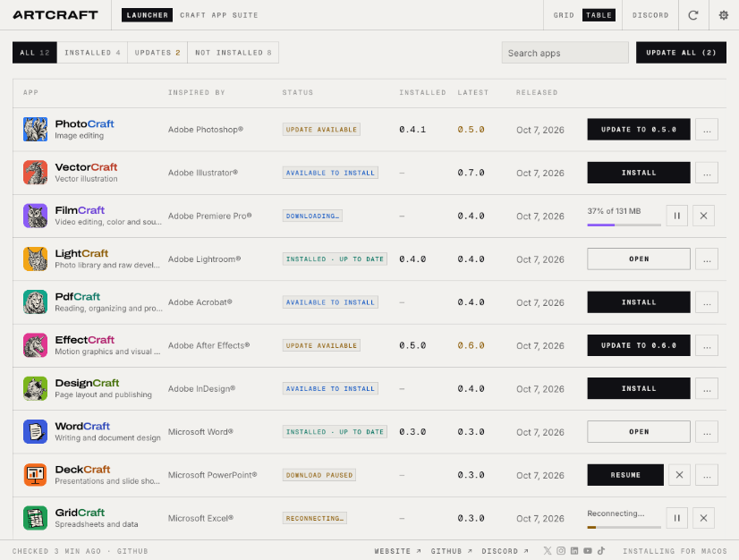Pause the FilmCraft download
This screenshot has height=560, width=739.
click(676, 216)
